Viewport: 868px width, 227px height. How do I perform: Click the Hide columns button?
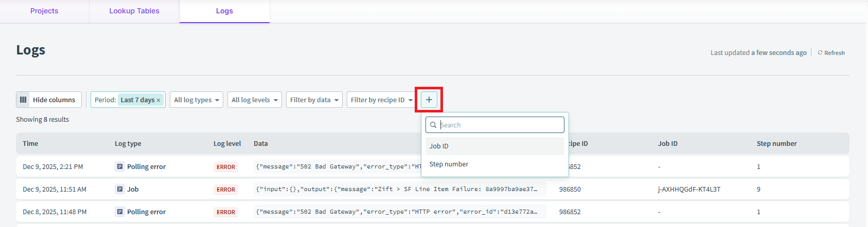[x=49, y=100]
